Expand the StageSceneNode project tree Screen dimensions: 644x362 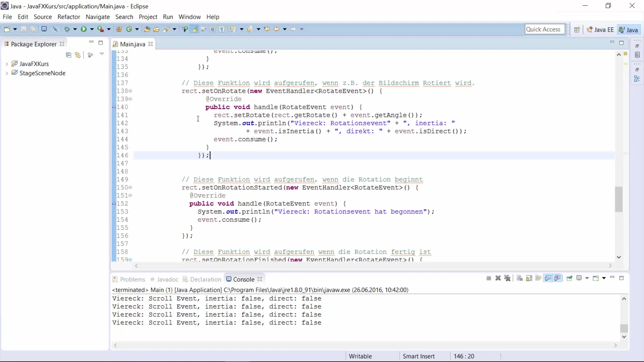7,73
